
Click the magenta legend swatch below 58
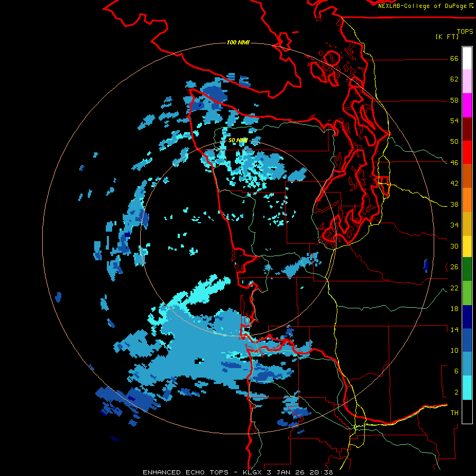(x=467, y=105)
